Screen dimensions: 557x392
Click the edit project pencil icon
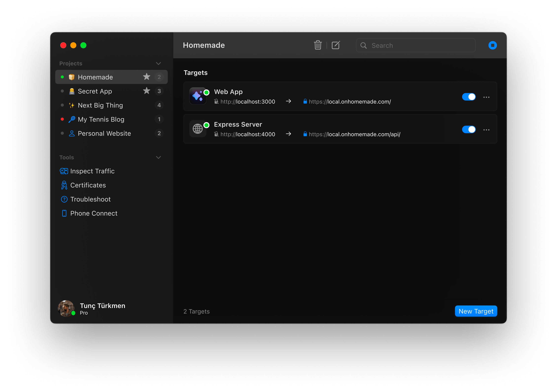(336, 45)
